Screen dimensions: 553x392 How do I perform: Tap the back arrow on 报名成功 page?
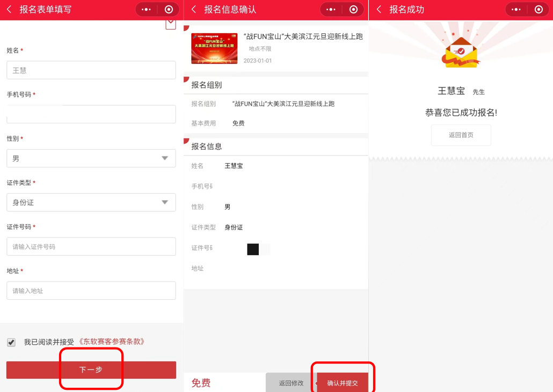377,10
